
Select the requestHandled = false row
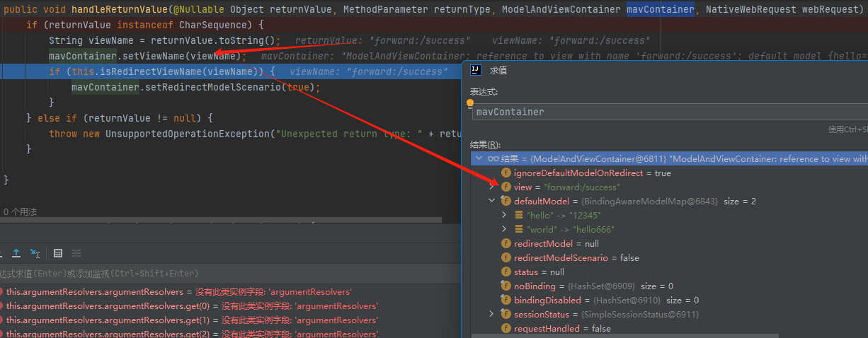669,328
